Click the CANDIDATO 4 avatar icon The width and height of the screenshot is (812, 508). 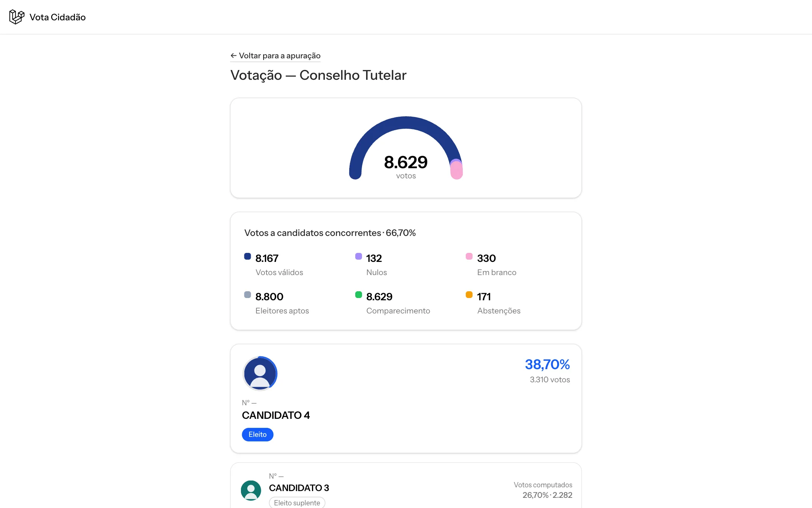(x=260, y=374)
